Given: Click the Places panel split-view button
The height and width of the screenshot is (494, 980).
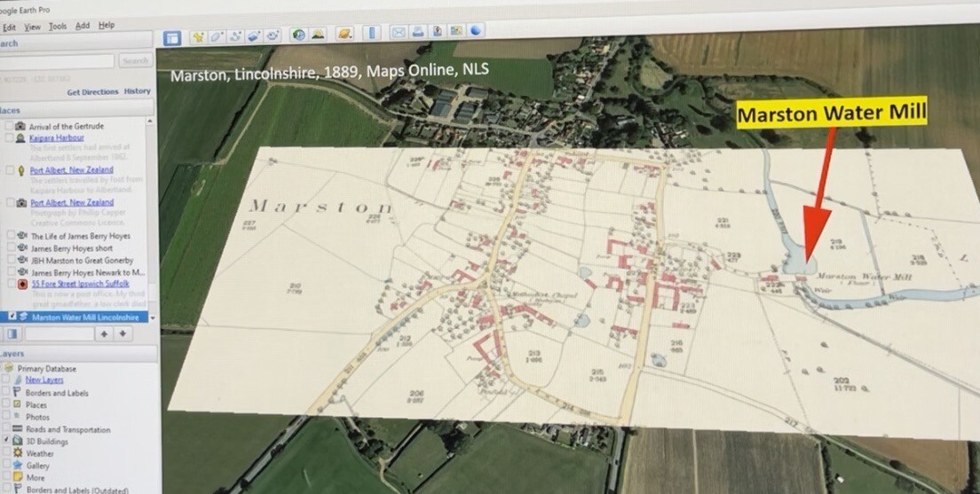Looking at the screenshot, I should point(12,334).
